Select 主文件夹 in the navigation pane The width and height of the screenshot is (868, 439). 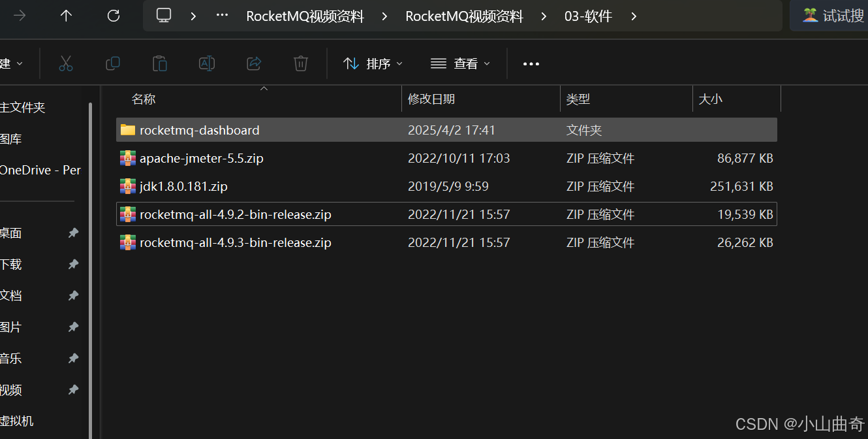[23, 108]
